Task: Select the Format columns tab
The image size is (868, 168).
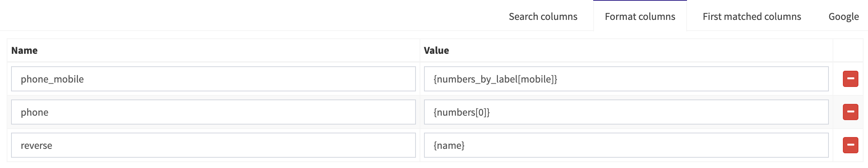Action: [640, 17]
